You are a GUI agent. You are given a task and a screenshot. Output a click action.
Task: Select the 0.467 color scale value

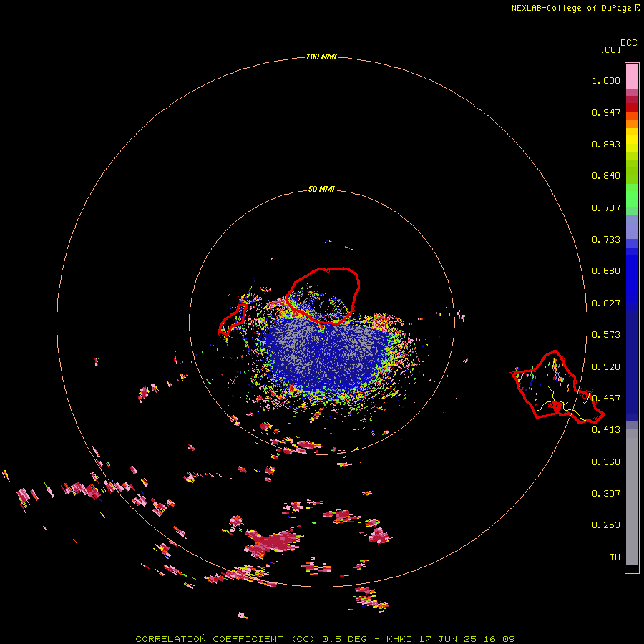[606, 399]
